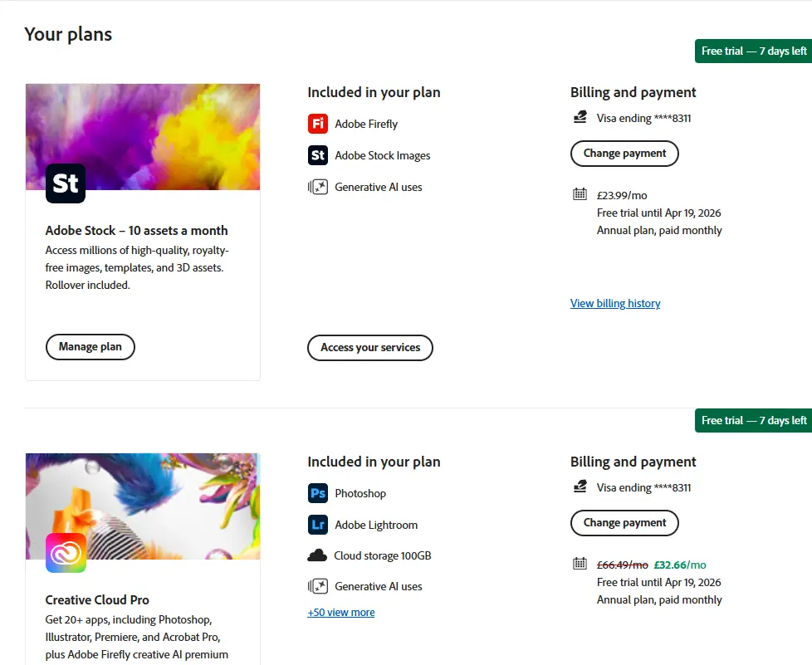Click the Adobe Stock Images icon
Viewport: 812px width, 665px height.
[317, 155]
